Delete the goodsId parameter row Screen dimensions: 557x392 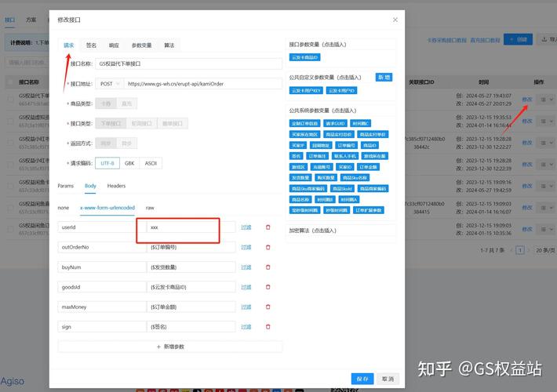coord(268,287)
